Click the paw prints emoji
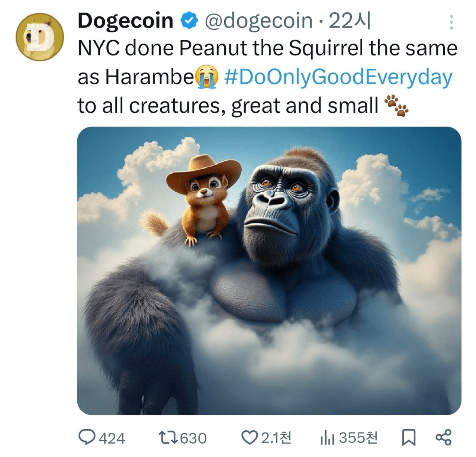The width and height of the screenshot is (476, 457). pyautogui.click(x=396, y=106)
